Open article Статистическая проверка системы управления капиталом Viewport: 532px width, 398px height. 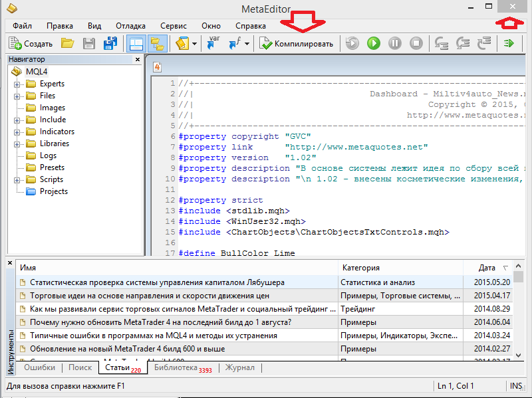click(157, 282)
